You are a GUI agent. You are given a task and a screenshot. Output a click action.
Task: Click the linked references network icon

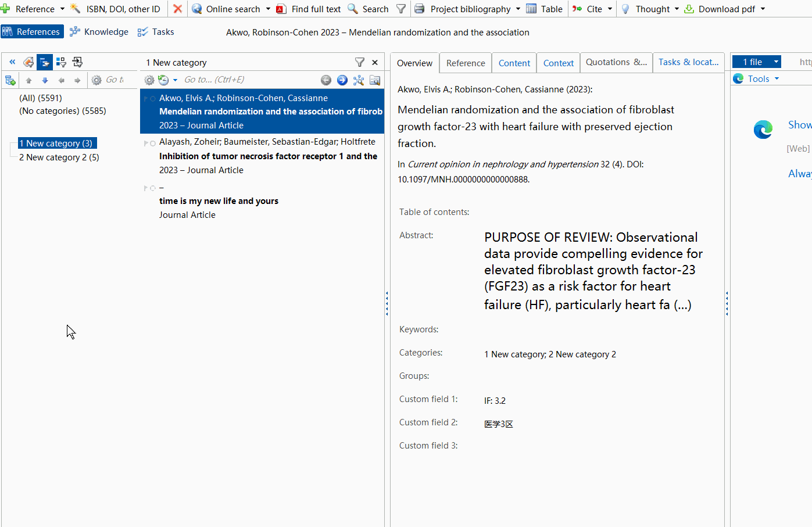pyautogui.click(x=359, y=80)
